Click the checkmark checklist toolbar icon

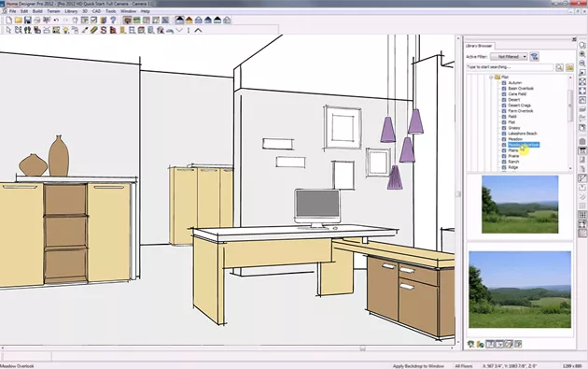pos(93,20)
